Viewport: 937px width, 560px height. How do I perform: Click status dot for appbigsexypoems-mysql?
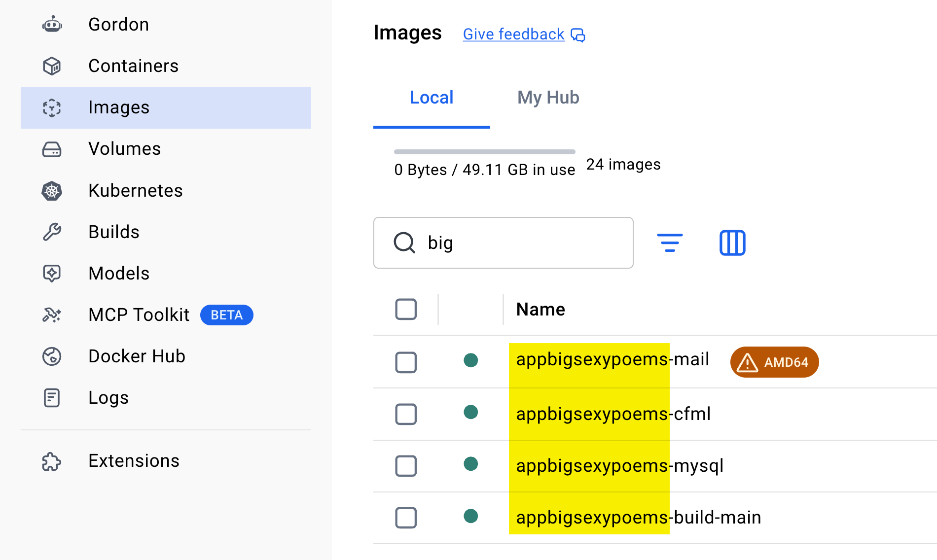click(471, 464)
